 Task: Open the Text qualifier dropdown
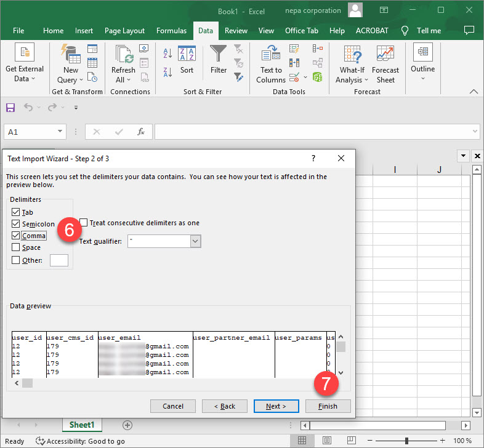pyautogui.click(x=195, y=241)
